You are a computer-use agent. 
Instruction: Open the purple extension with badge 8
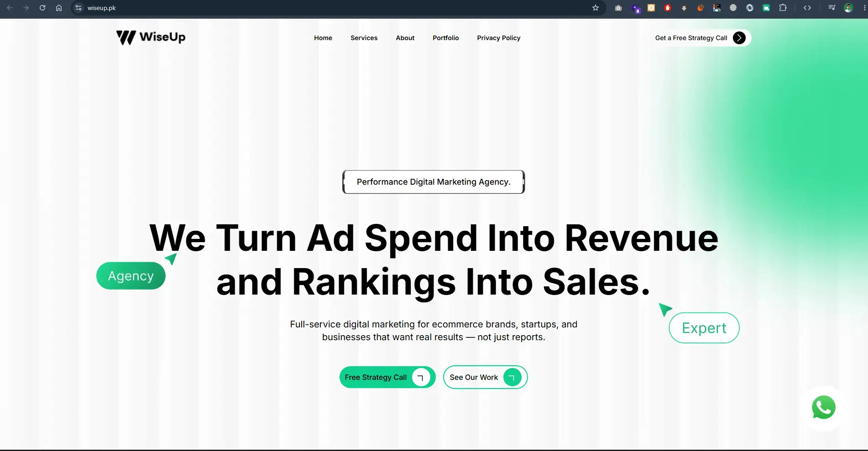(x=636, y=8)
